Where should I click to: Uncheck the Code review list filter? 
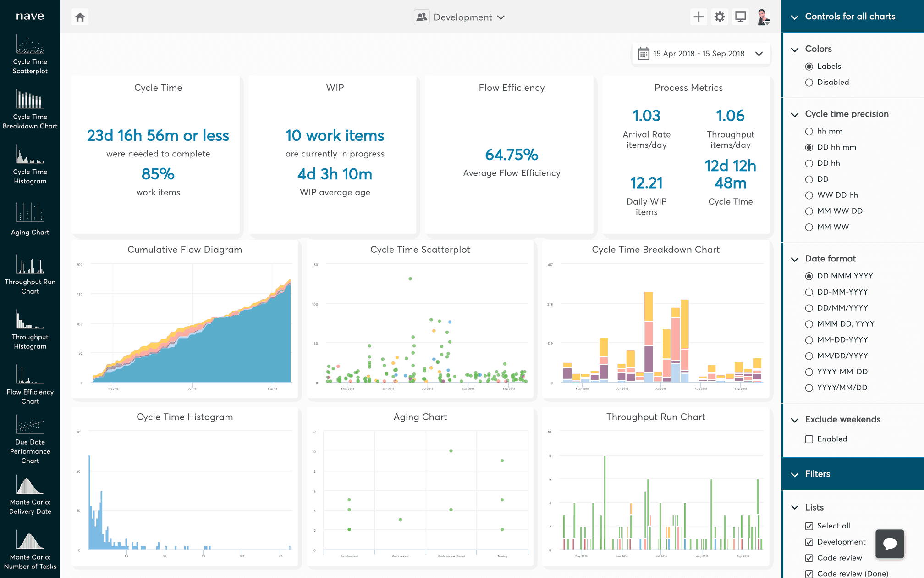[x=809, y=558]
